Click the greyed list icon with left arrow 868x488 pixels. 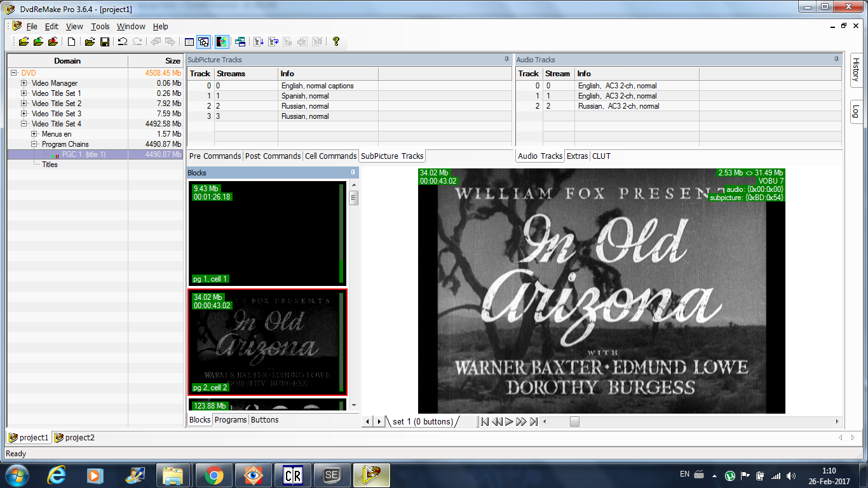pyautogui.click(x=302, y=42)
